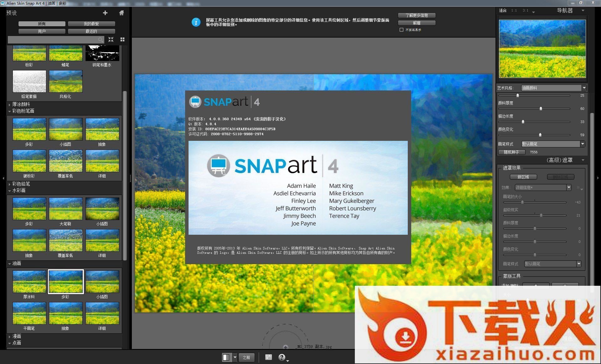The width and height of the screenshot is (601, 364).
Task: Click the 随机种子 button
Action: pos(511,152)
